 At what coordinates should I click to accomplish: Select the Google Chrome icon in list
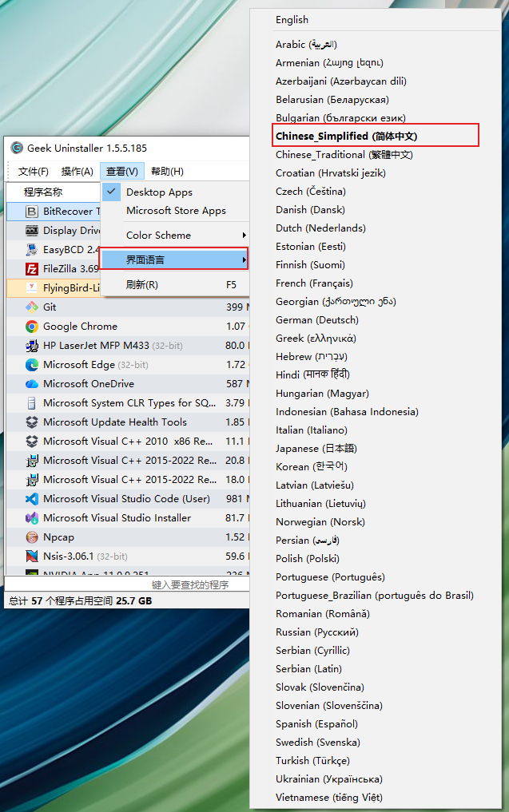32,327
